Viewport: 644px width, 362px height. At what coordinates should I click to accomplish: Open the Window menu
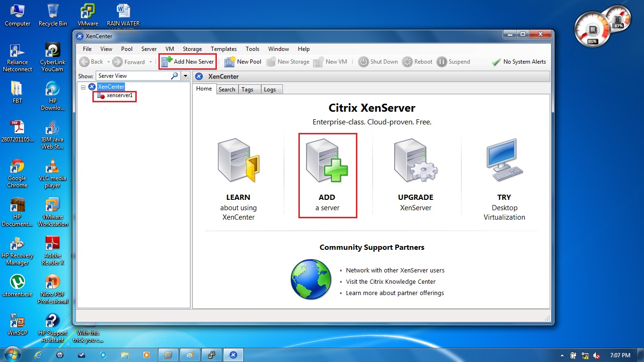point(279,49)
